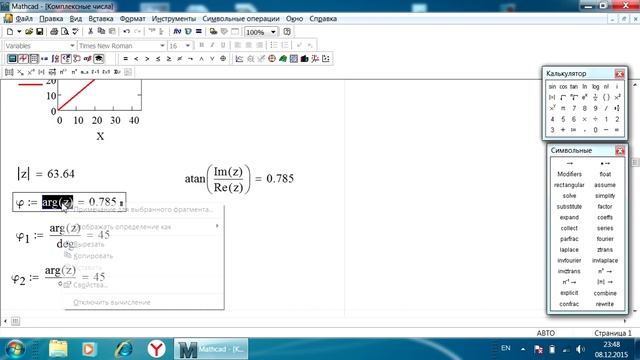
Task: Insert polar plot from graph toolbar
Action: point(272,59)
